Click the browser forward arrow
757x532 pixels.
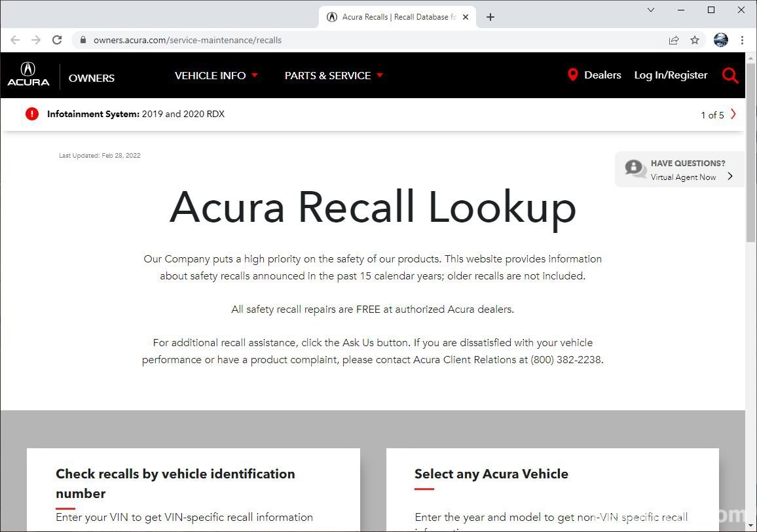point(36,40)
